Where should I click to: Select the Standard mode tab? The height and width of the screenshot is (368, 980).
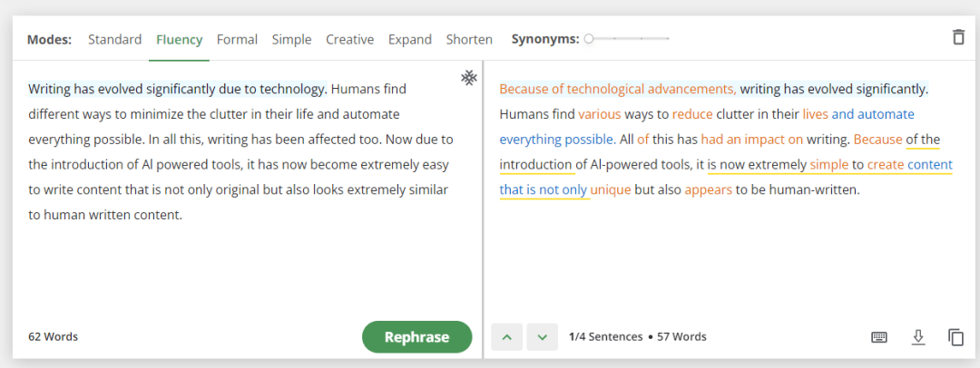[115, 40]
